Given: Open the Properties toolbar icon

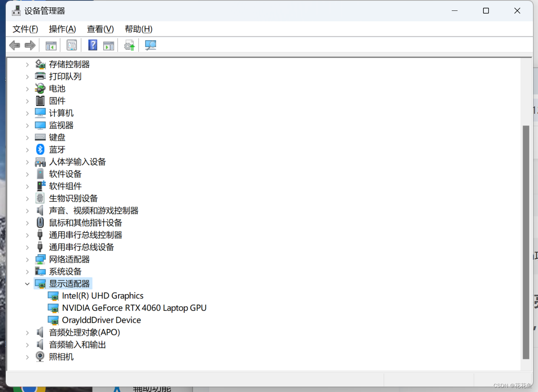Looking at the screenshot, I should (x=72, y=45).
